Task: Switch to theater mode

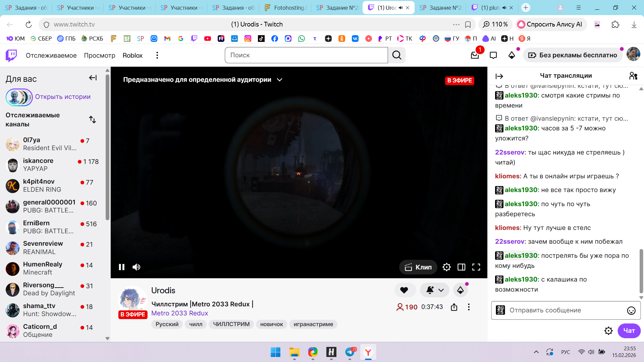Action: click(x=461, y=267)
